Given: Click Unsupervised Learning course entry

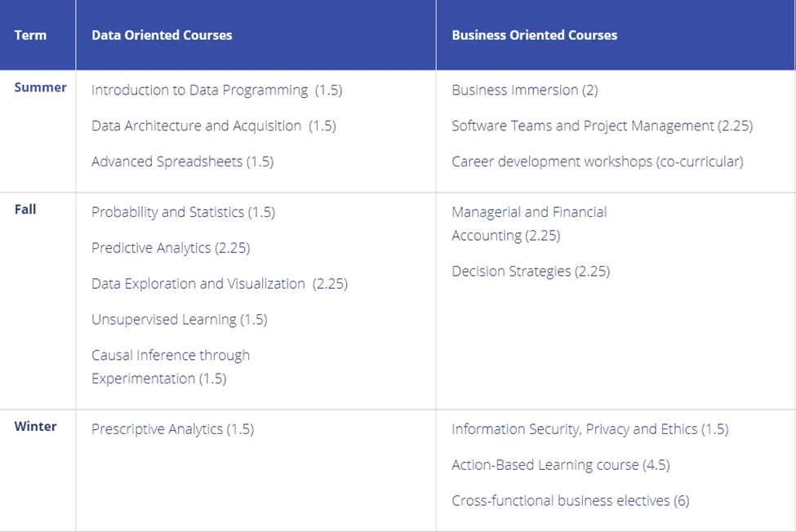Looking at the screenshot, I should pyautogui.click(x=179, y=320).
